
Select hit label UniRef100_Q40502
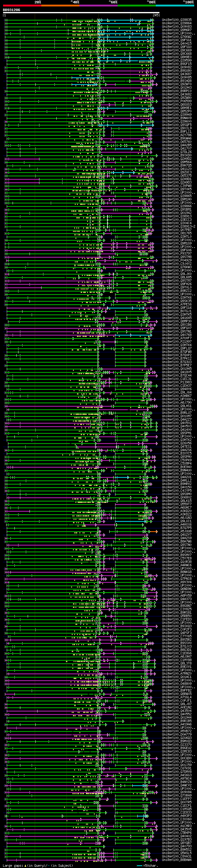point(177,423)
